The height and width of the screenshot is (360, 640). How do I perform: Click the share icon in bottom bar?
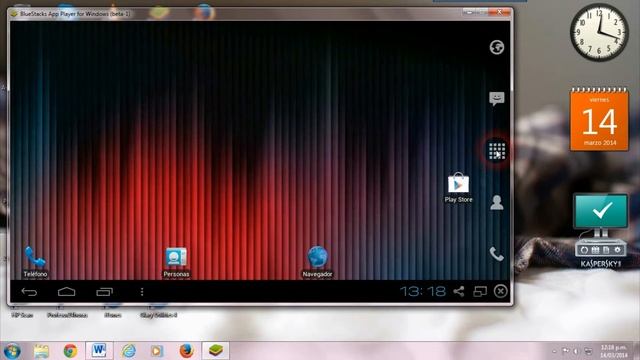[x=458, y=291]
